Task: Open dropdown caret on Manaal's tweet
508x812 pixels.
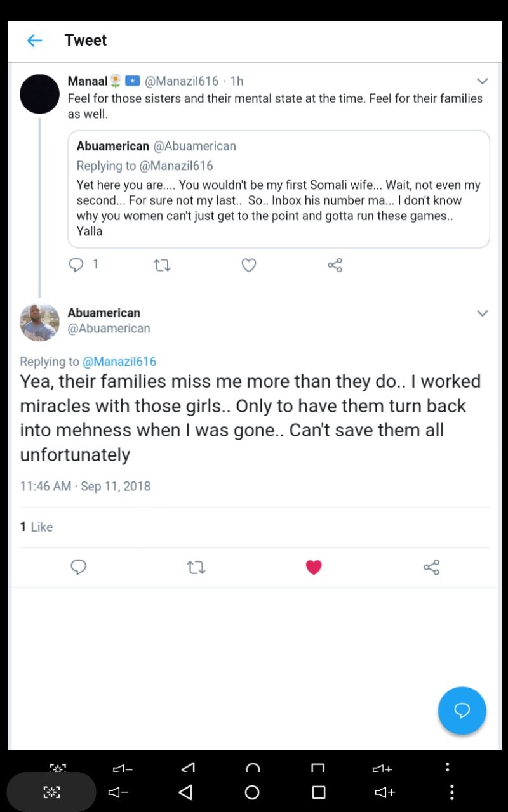Action: 482,81
